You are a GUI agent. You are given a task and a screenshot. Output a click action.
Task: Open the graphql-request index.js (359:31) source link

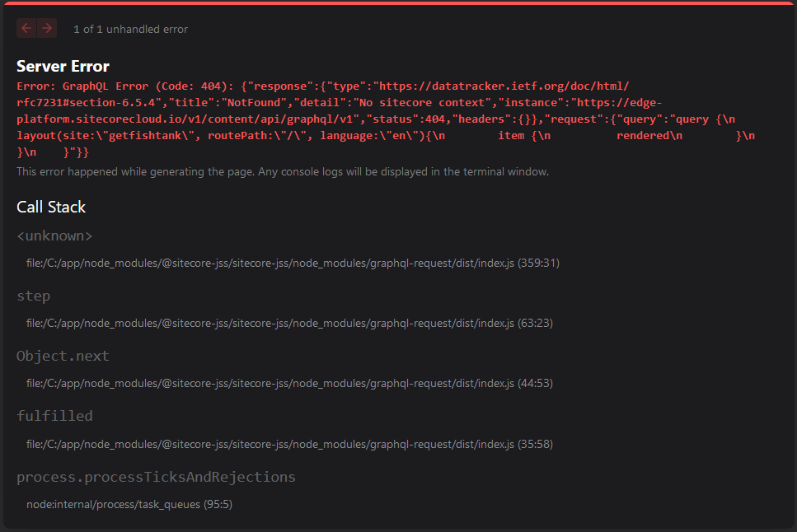293,263
